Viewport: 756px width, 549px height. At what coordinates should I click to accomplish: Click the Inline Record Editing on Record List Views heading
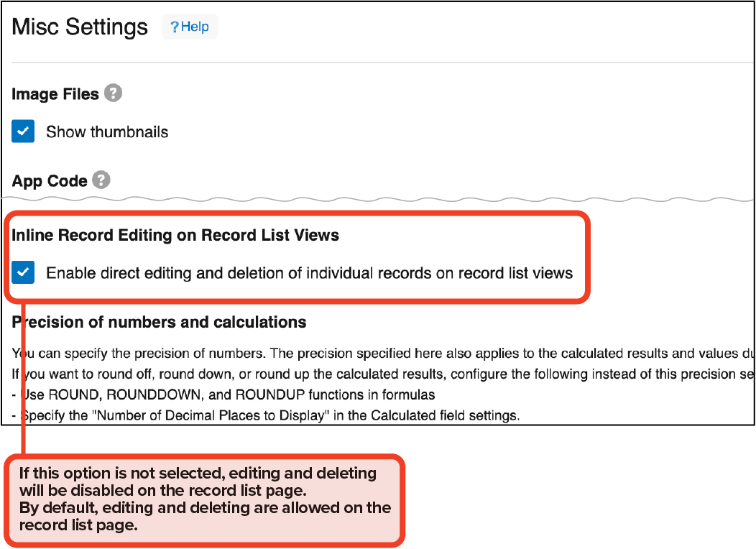click(175, 235)
